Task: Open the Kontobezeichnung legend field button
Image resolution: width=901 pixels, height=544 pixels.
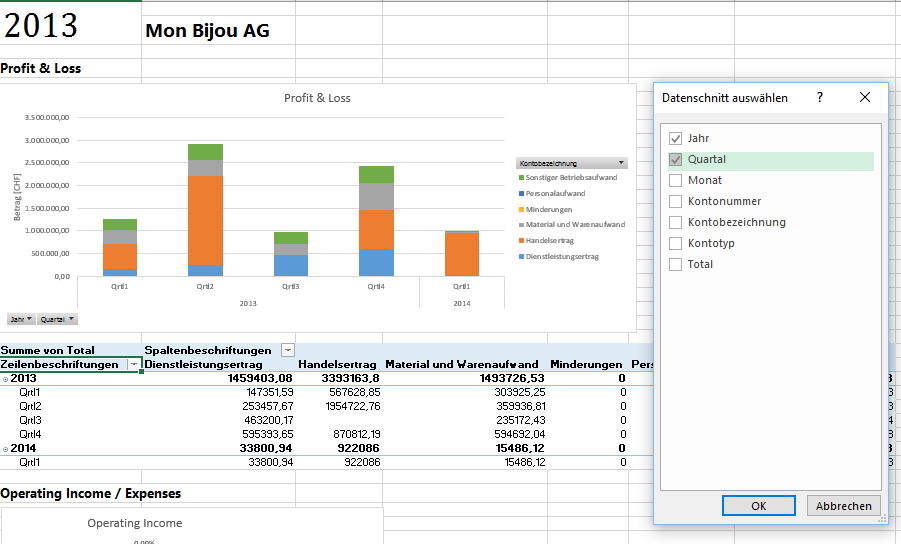Action: click(x=571, y=162)
